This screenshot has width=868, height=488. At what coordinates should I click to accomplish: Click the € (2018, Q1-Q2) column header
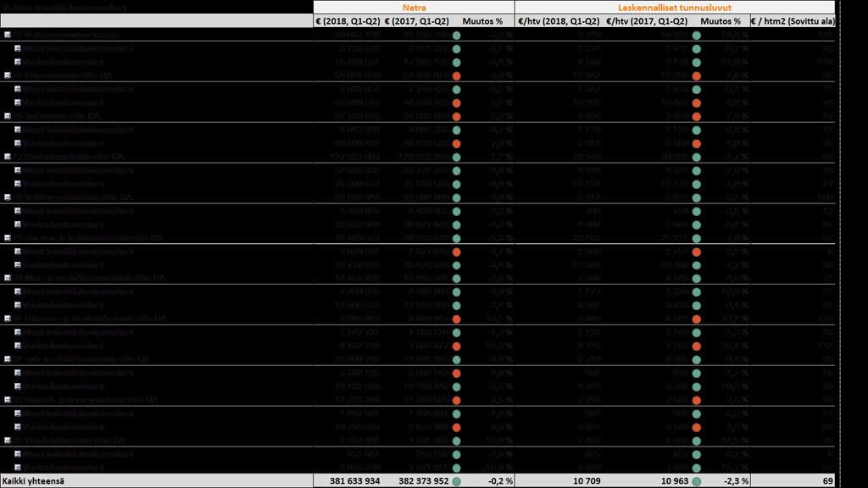[x=347, y=21]
